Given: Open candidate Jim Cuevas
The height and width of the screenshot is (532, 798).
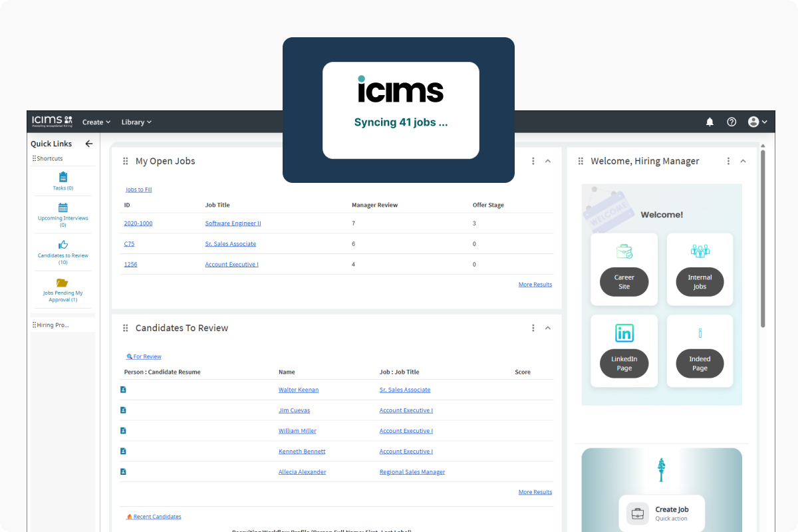Looking at the screenshot, I should 294,410.
